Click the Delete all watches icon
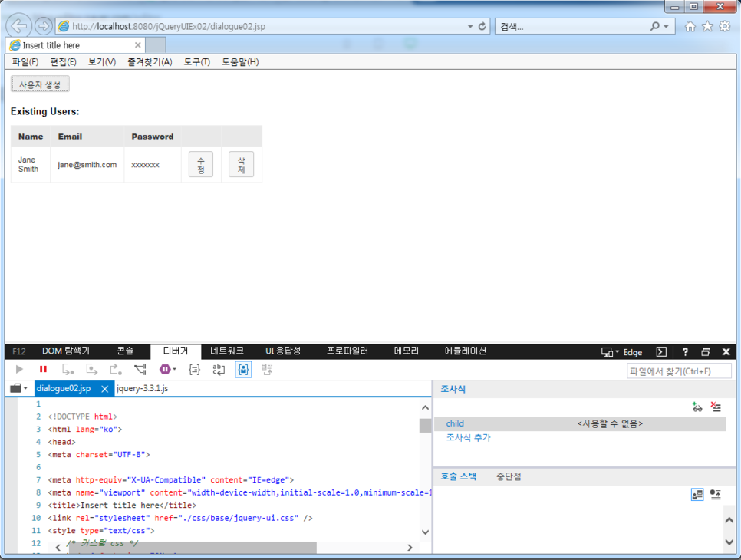The height and width of the screenshot is (560, 741). tap(716, 407)
